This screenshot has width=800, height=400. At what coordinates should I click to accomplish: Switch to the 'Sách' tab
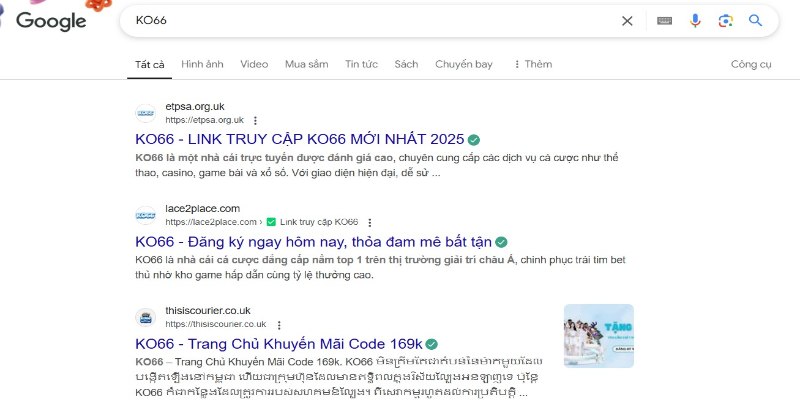pyautogui.click(x=406, y=64)
